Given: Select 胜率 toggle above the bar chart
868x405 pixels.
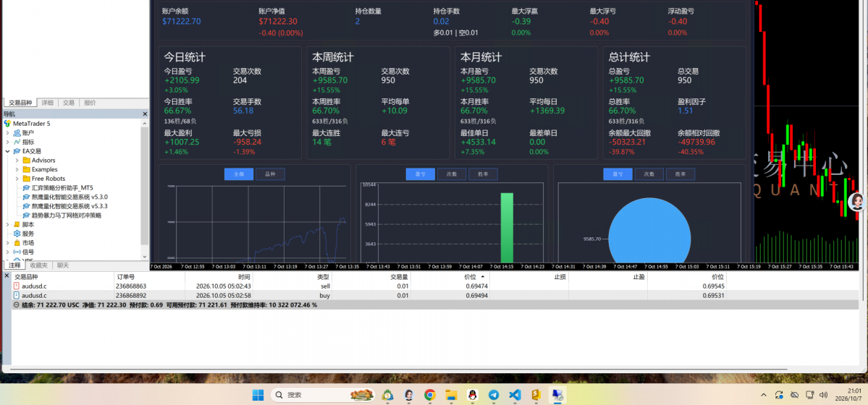Looking at the screenshot, I should click(x=484, y=174).
